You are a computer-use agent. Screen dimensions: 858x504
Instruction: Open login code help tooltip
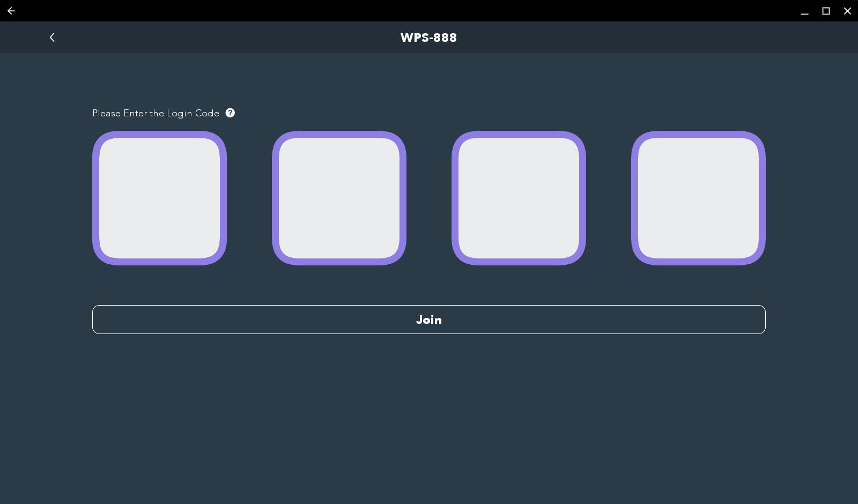(230, 113)
